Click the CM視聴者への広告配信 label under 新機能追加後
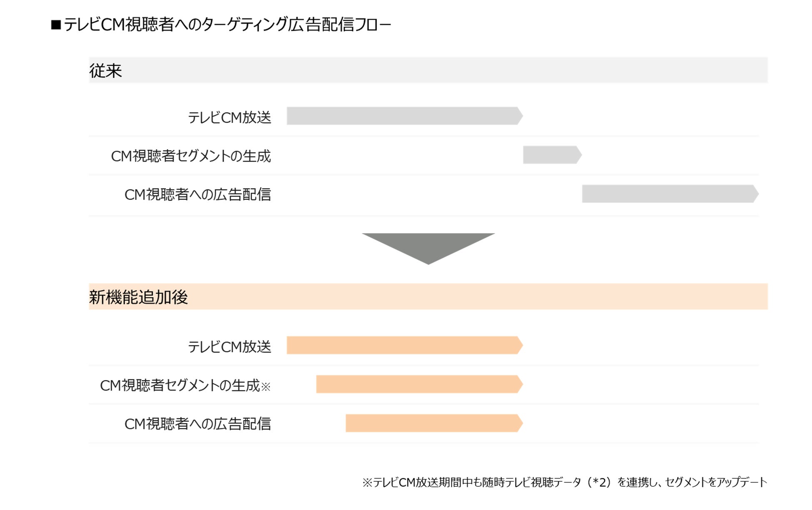812x510 pixels. pos(197,424)
